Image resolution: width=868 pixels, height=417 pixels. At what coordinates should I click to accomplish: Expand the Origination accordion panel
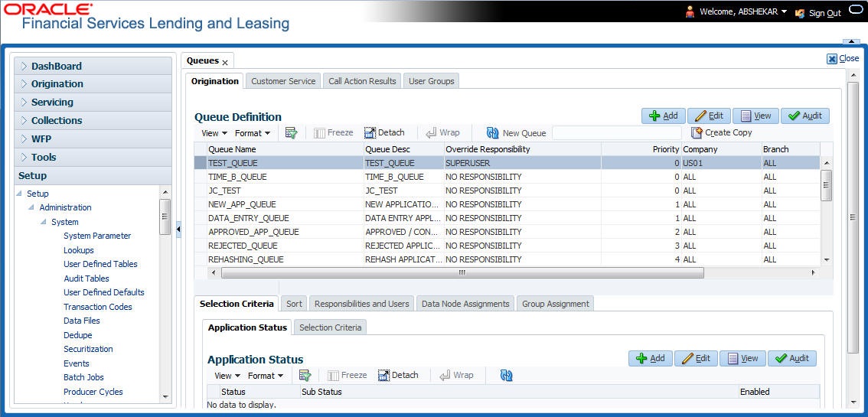[93, 84]
